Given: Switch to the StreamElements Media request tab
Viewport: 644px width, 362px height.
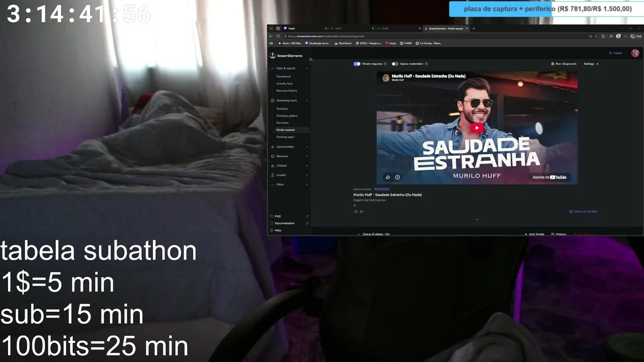Looking at the screenshot, I should (446, 29).
